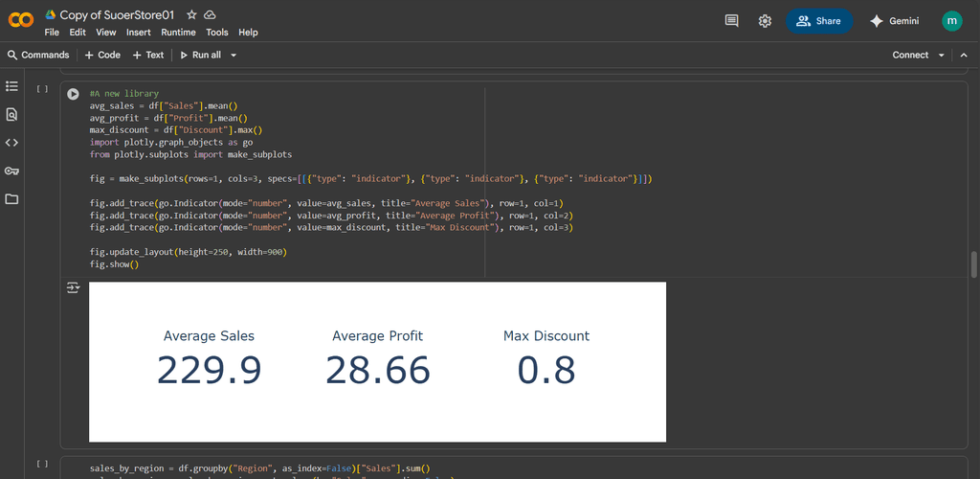Open the account avatar menu

pyautogui.click(x=951, y=21)
